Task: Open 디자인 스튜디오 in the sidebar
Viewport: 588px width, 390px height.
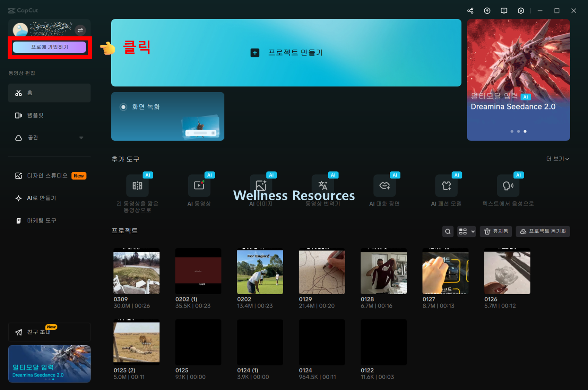Action: tap(50, 176)
